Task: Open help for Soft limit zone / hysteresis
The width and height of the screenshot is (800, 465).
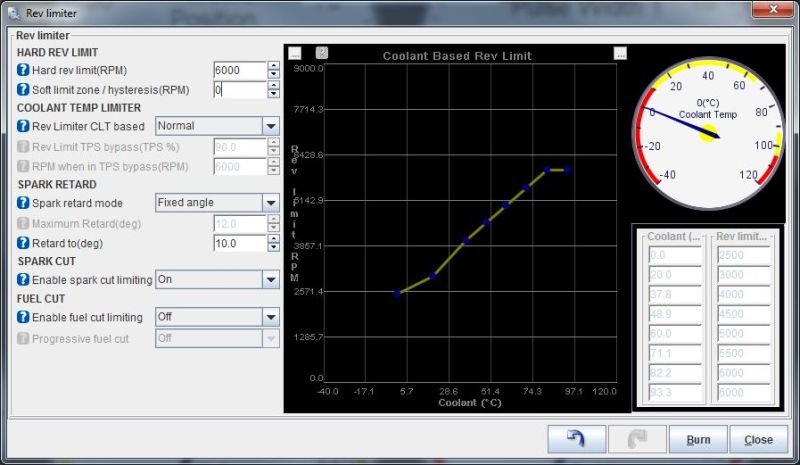Action: pyautogui.click(x=24, y=90)
